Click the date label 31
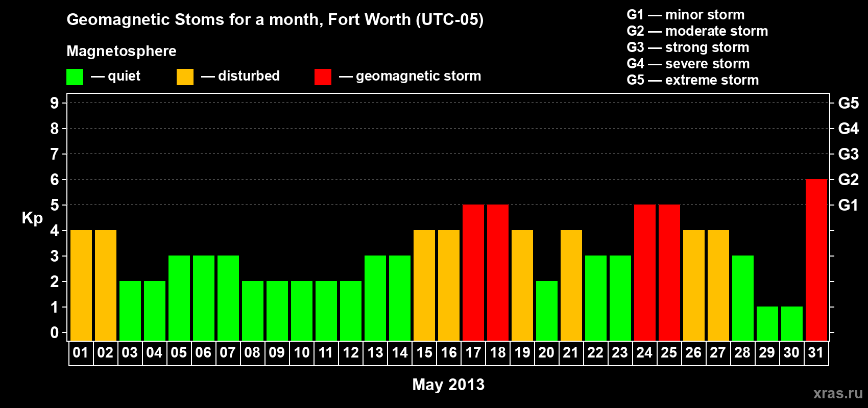 (x=816, y=353)
